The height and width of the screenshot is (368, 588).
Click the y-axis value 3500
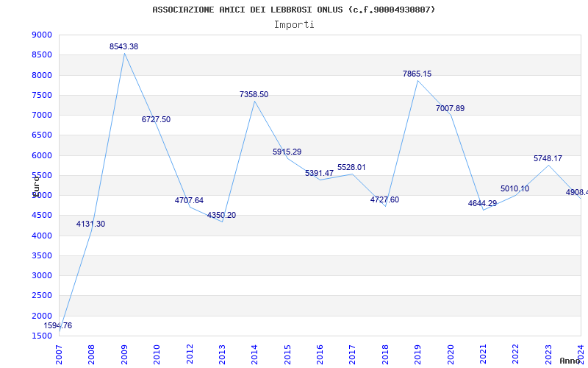click(x=42, y=255)
